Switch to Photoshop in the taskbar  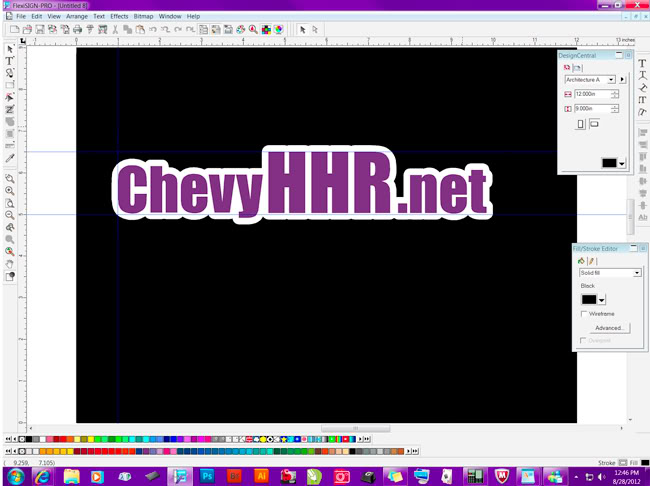point(207,476)
